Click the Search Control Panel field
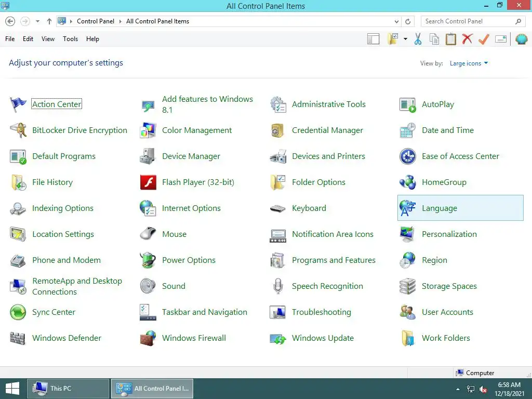 coord(473,21)
